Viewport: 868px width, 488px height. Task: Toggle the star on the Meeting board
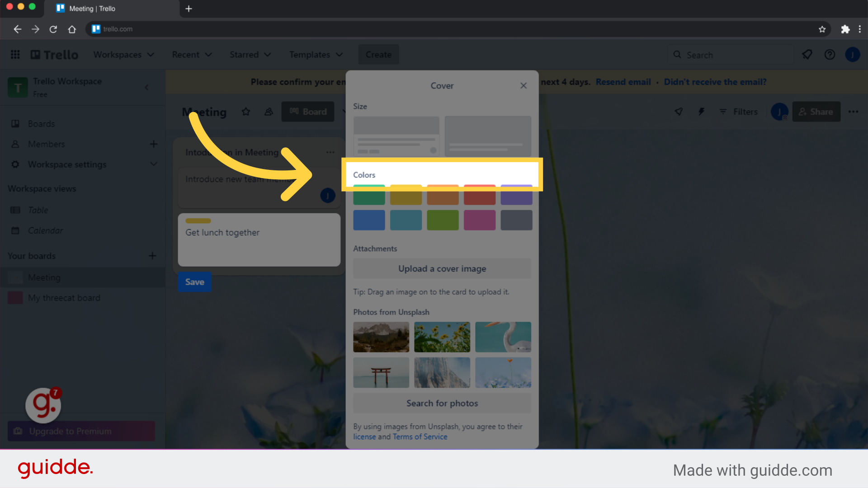pyautogui.click(x=246, y=112)
